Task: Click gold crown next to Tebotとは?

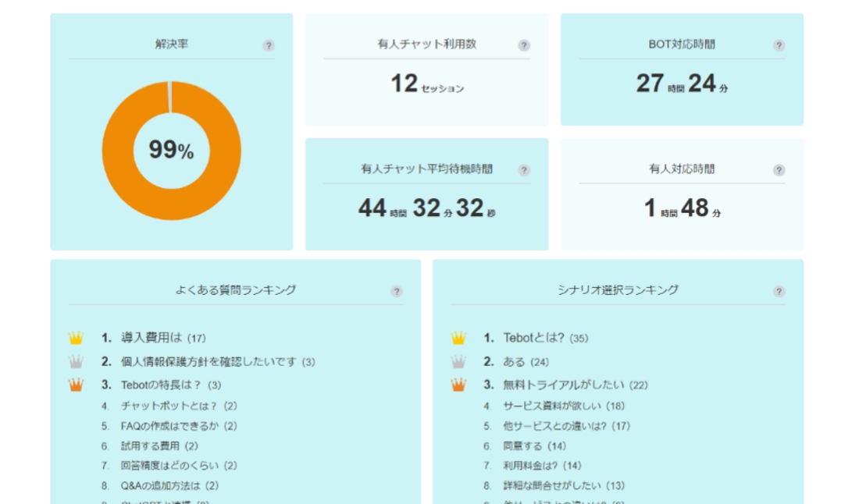Action: pyautogui.click(x=457, y=339)
